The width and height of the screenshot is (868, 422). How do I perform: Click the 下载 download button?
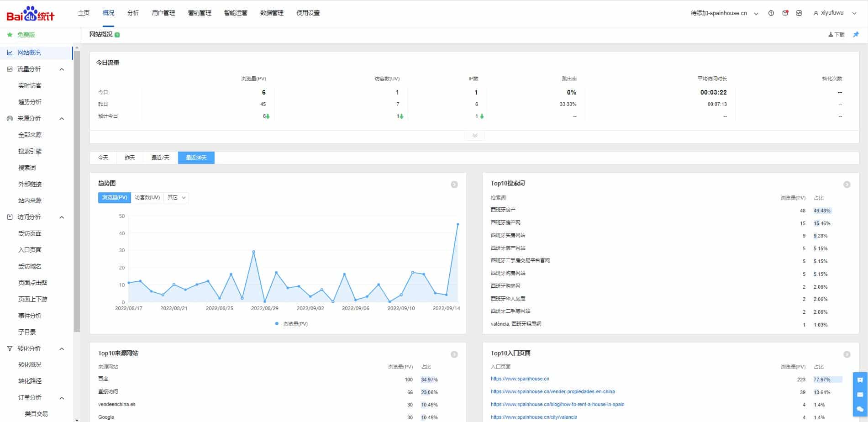(x=836, y=35)
